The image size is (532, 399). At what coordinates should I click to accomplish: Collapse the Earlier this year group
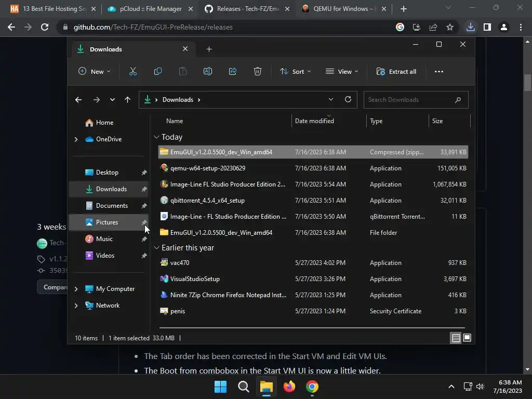(x=156, y=248)
